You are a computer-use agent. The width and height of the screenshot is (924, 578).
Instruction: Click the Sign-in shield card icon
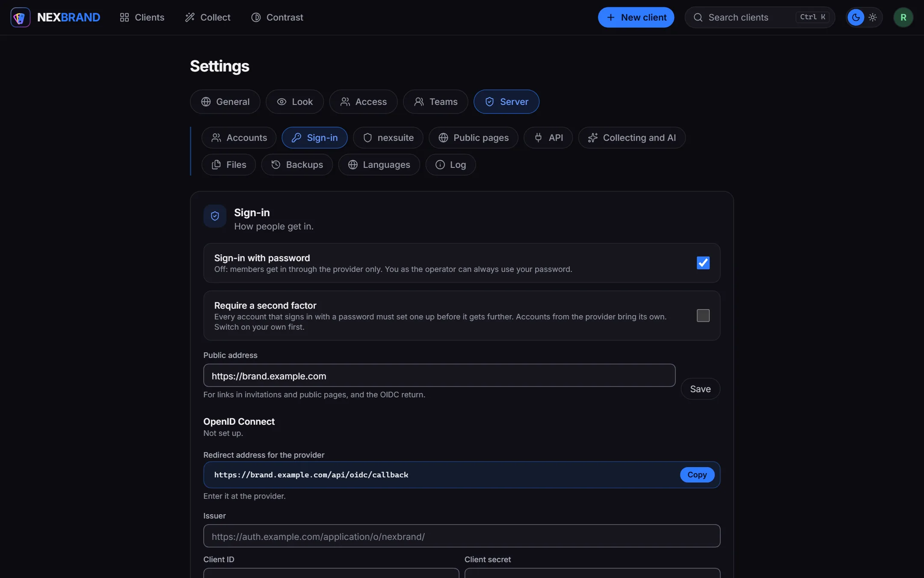[x=215, y=216]
